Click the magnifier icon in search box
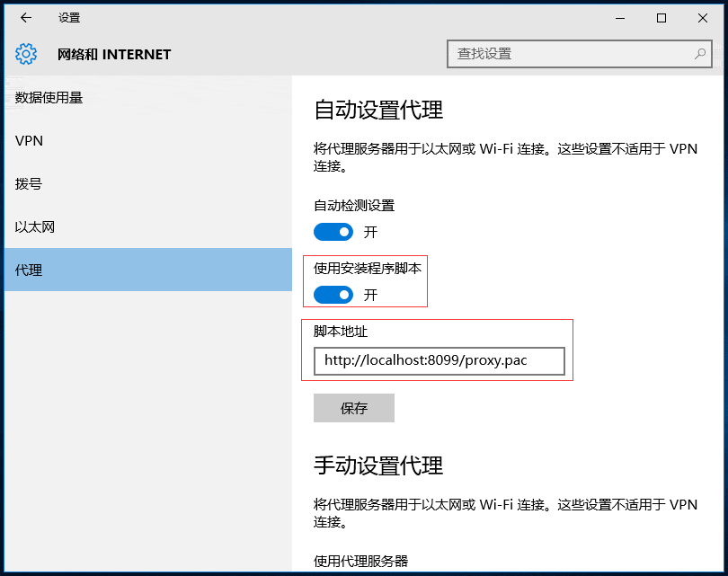The width and height of the screenshot is (728, 576). point(699,54)
